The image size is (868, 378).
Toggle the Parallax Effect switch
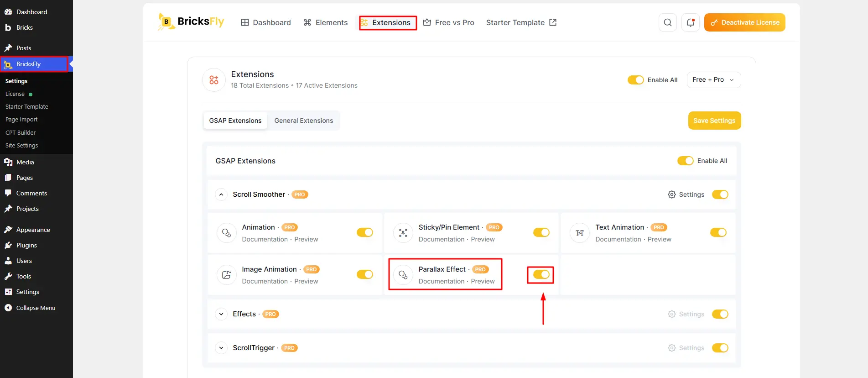tap(541, 274)
